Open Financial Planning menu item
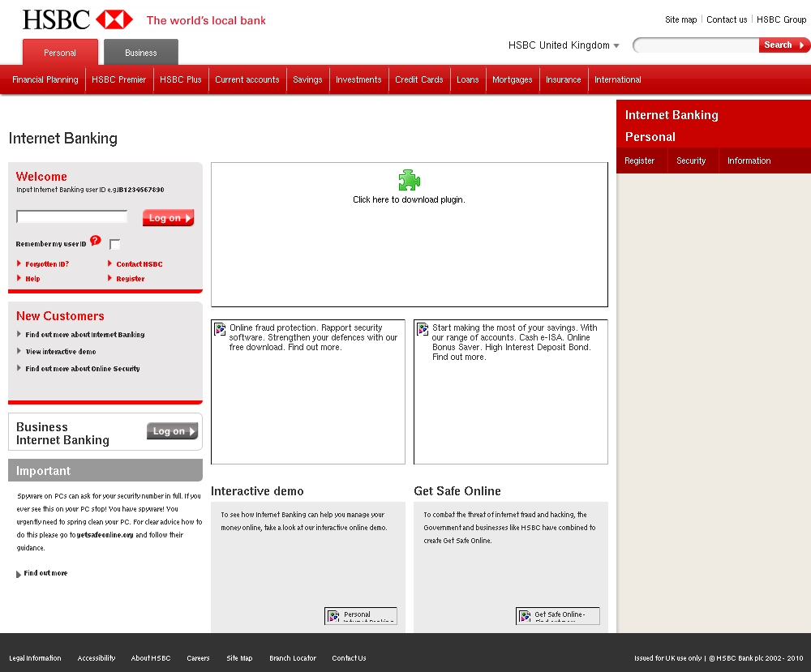Viewport: 811px width, 672px height. point(45,79)
